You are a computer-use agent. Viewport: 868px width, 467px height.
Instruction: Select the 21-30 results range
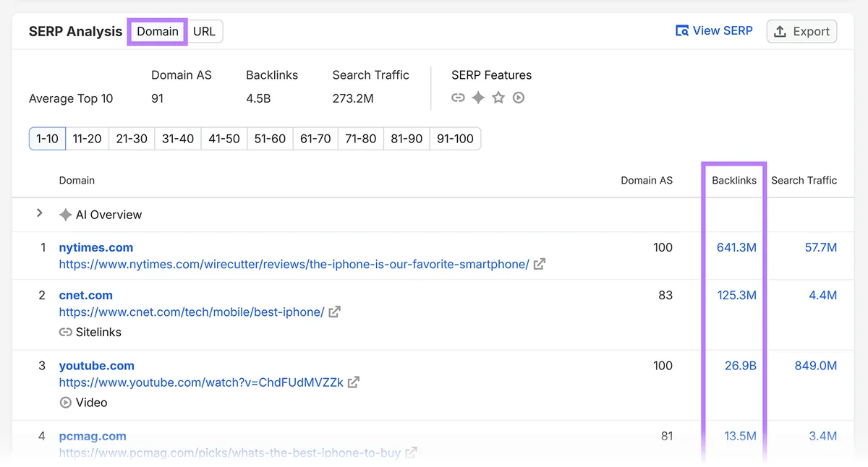click(132, 139)
